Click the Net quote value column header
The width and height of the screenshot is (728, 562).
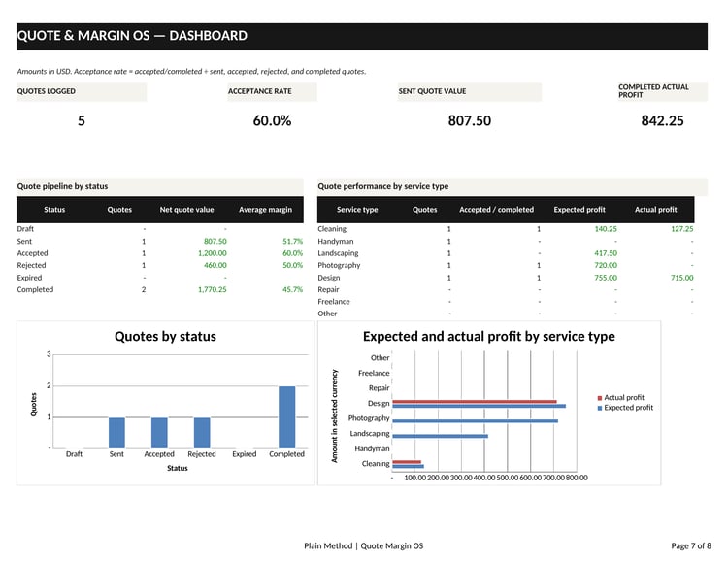pos(186,210)
